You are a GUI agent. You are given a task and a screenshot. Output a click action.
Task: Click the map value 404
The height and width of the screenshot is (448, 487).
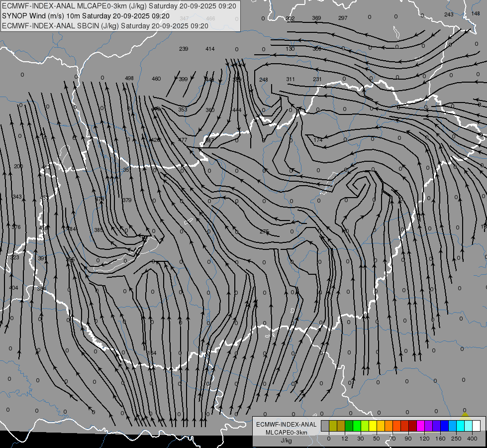click(x=13, y=288)
